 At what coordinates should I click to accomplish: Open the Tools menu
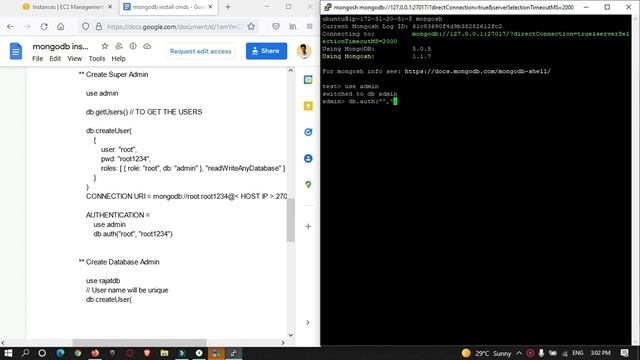(97, 59)
